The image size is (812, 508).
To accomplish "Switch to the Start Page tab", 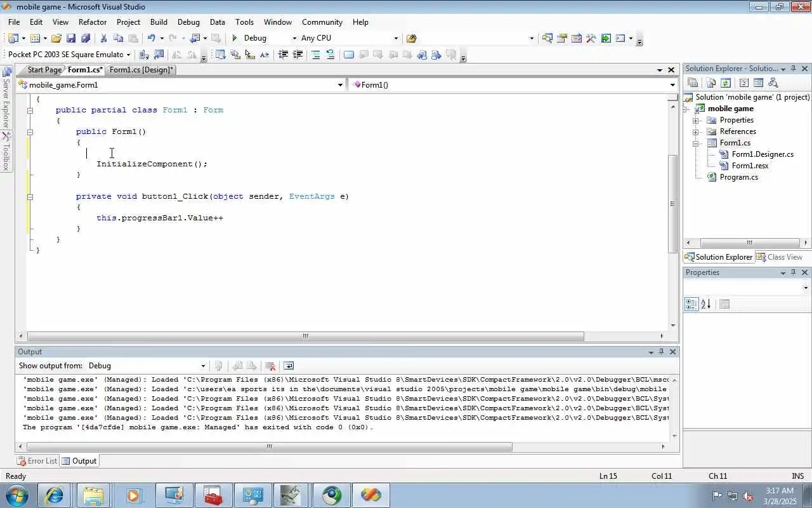I will point(44,70).
